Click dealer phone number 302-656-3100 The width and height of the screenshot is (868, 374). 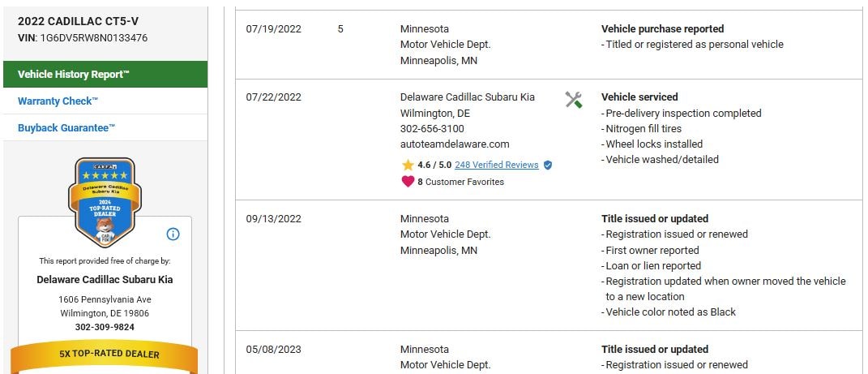(432, 129)
